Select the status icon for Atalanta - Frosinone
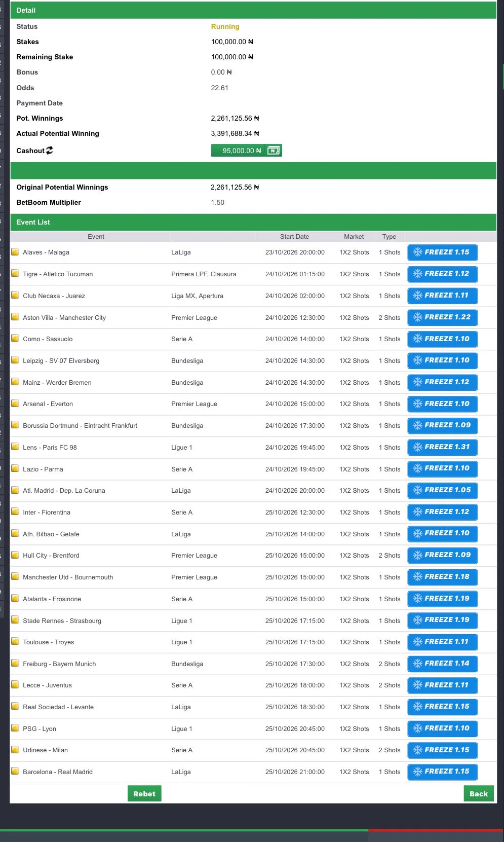Viewport: 504px width, 842px height. [x=15, y=599]
